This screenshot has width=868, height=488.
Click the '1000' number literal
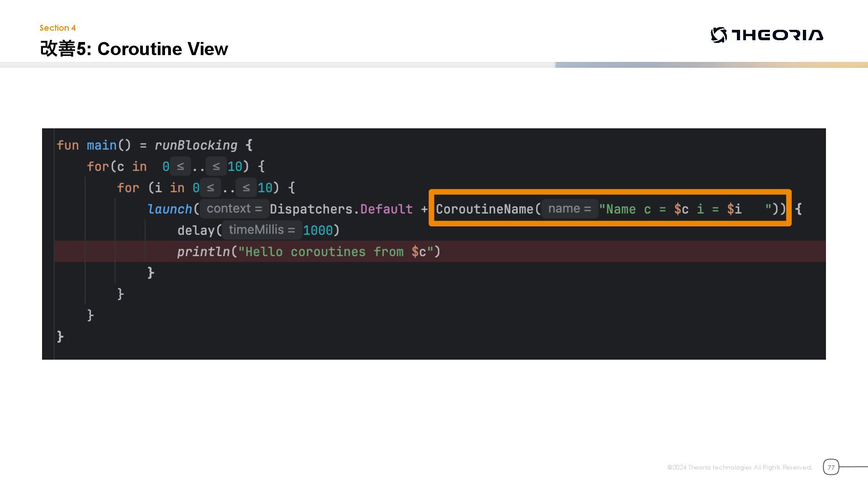tap(318, 230)
